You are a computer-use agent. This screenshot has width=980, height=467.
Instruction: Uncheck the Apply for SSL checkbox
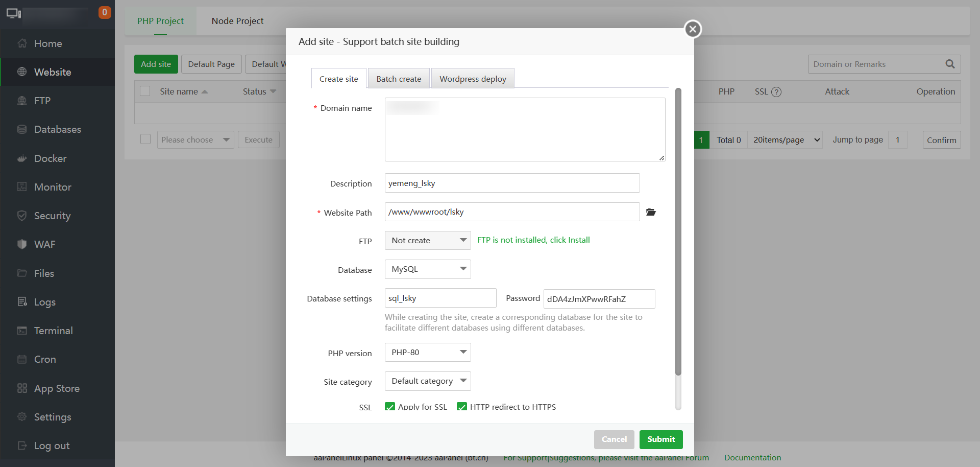tap(390, 407)
